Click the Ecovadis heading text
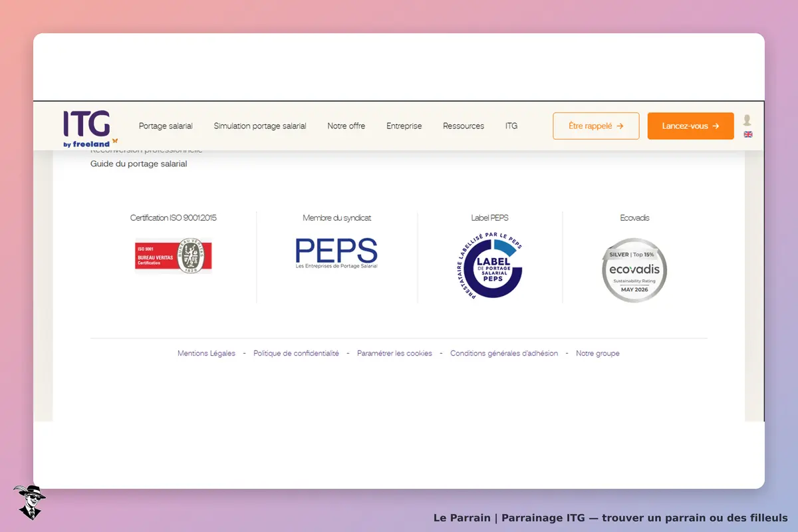The image size is (798, 532). 634,217
